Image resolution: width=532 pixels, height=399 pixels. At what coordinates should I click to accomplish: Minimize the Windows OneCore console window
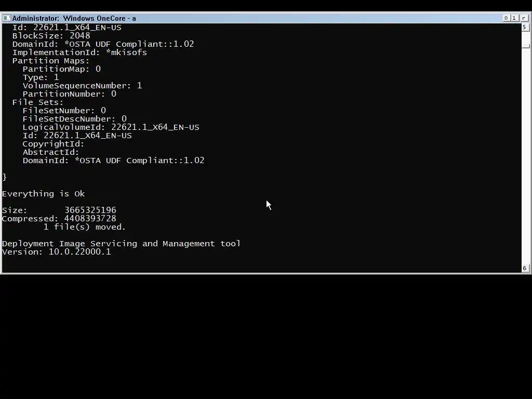click(x=506, y=18)
